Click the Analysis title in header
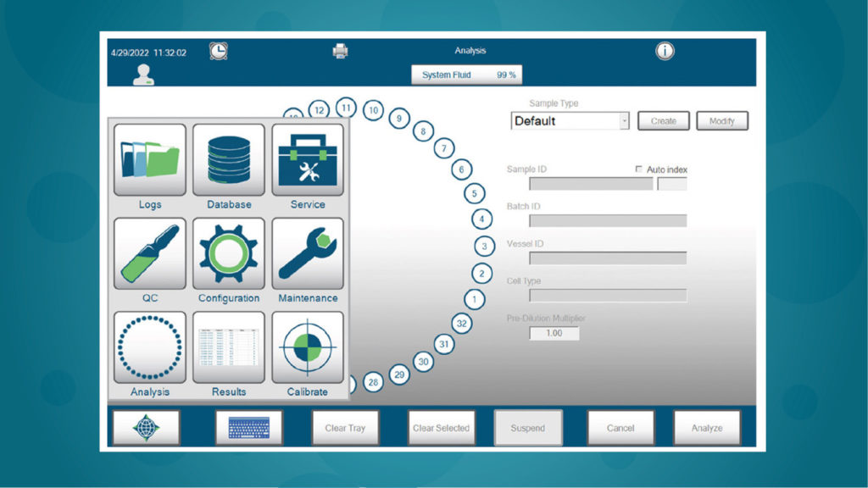868x488 pixels. point(470,50)
